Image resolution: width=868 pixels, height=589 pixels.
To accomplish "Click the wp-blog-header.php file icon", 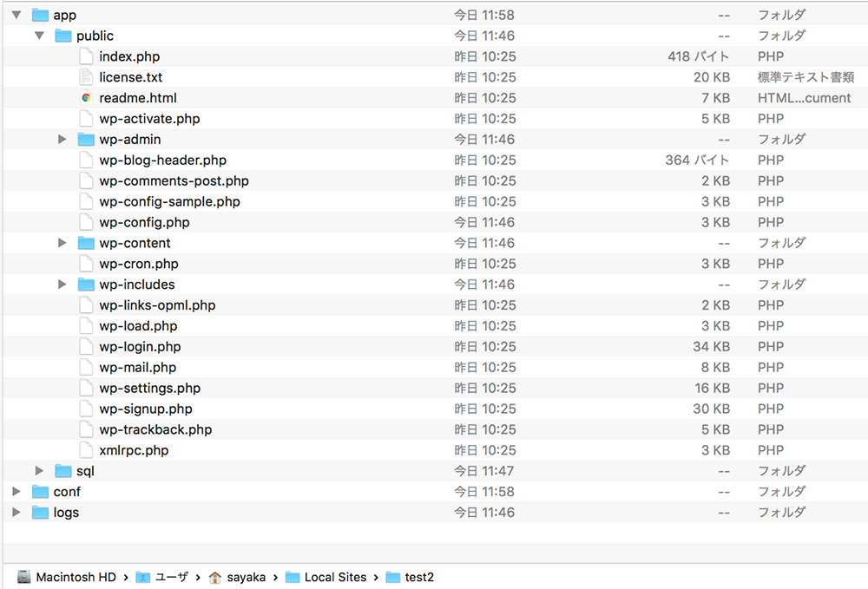I will point(86,160).
